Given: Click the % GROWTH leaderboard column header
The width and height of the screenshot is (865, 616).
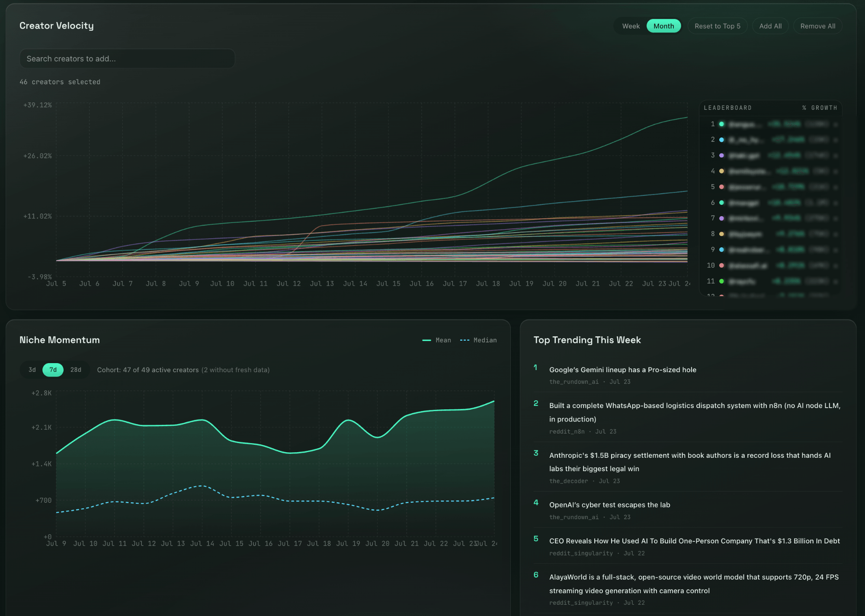Looking at the screenshot, I should (x=820, y=108).
